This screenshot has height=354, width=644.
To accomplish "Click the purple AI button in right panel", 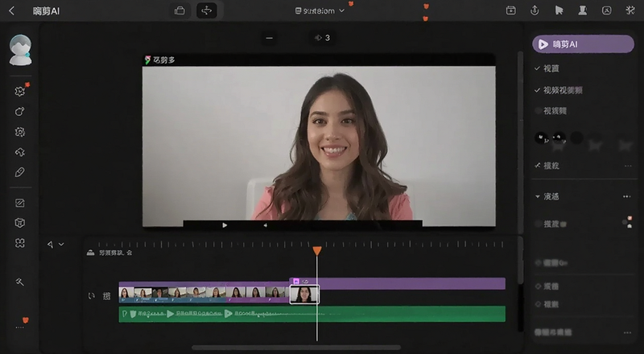I will click(x=583, y=44).
